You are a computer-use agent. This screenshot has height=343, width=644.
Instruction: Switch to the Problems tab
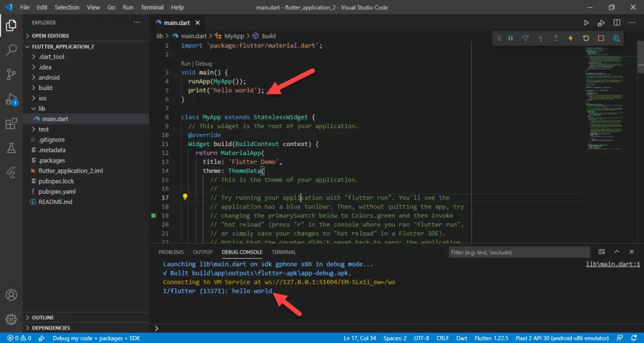coord(171,252)
